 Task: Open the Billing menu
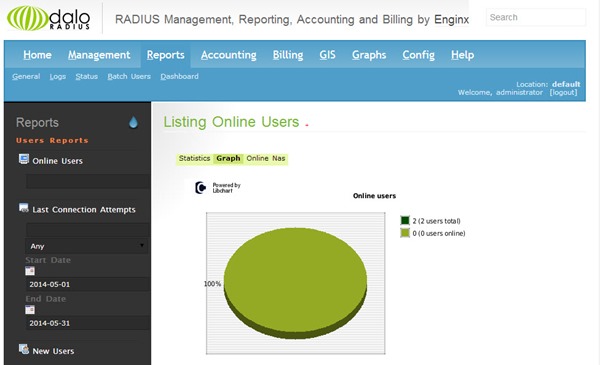tap(288, 55)
